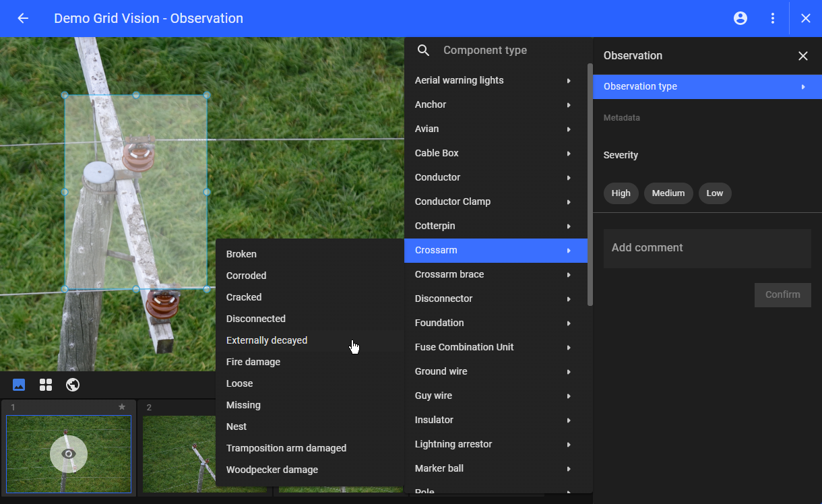Set severity to High
This screenshot has height=504, width=822.
621,193
